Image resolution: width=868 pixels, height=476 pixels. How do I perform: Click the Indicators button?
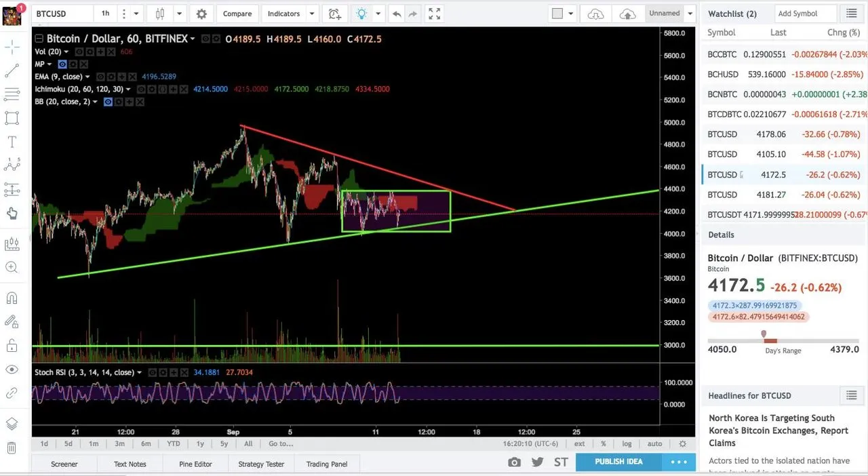tap(283, 14)
